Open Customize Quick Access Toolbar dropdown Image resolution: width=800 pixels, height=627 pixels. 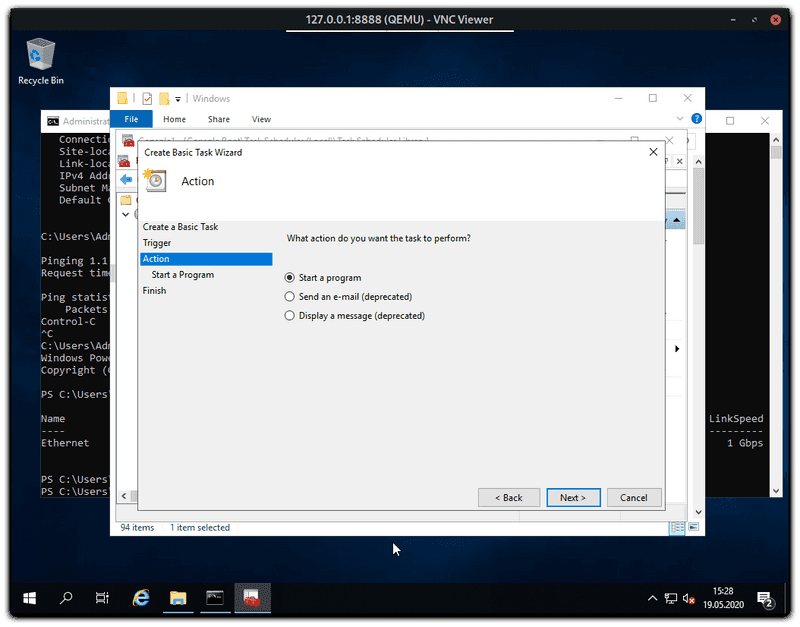click(x=178, y=99)
